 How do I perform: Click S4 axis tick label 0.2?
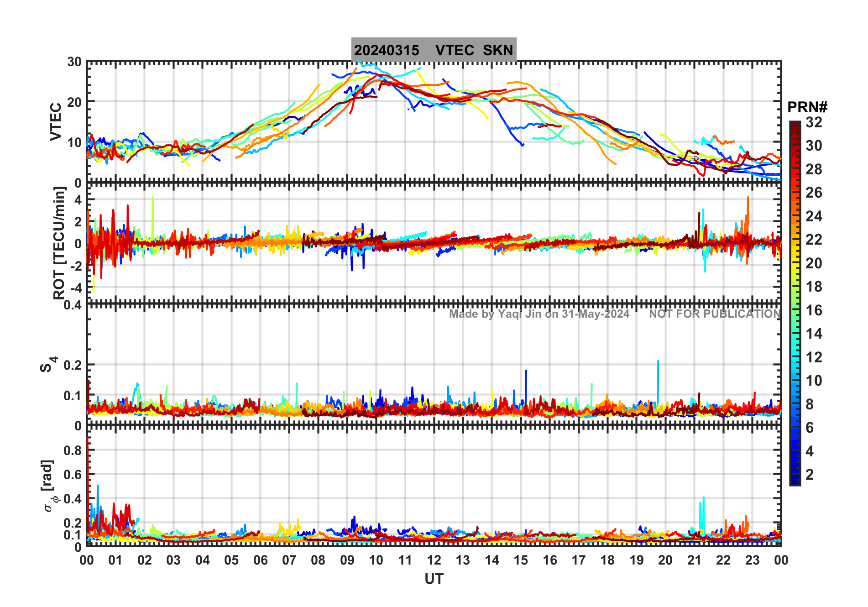(72, 365)
